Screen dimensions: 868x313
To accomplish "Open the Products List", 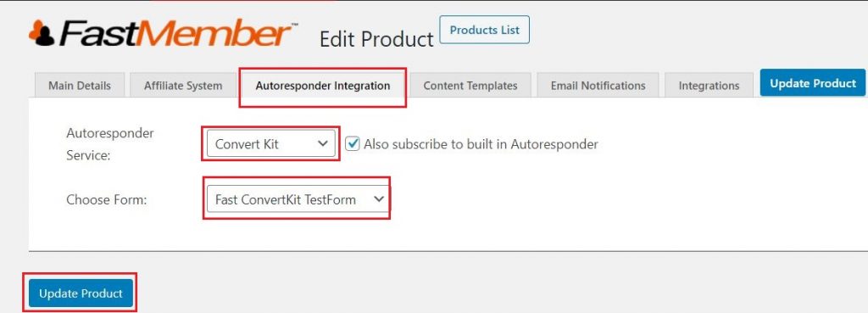I will 484,30.
